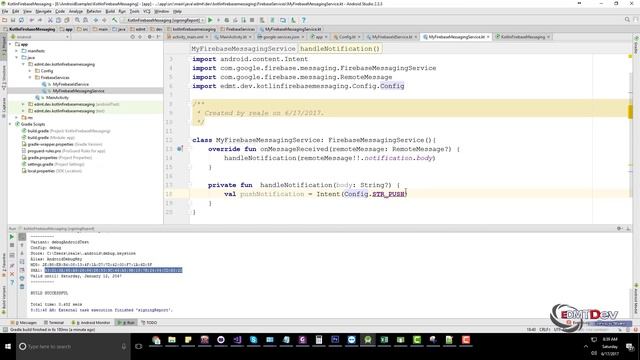This screenshot has width=640, height=360.
Task: Click the Run panel help question icon
Action: coord(12,282)
